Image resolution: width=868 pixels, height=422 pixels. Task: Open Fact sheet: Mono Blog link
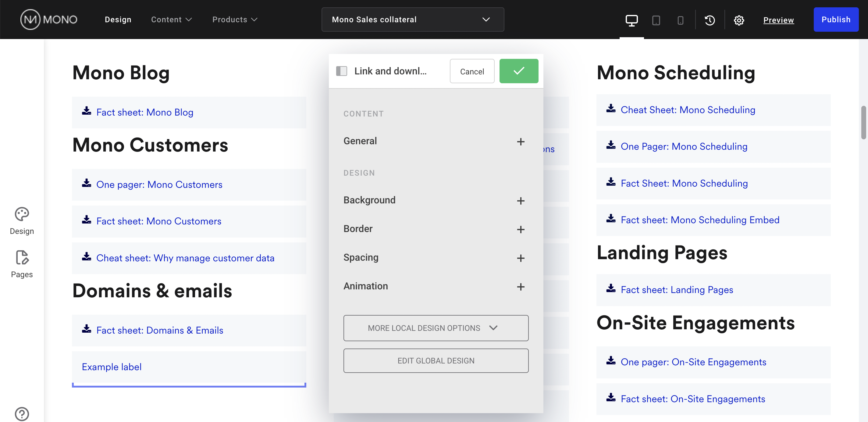(x=144, y=112)
